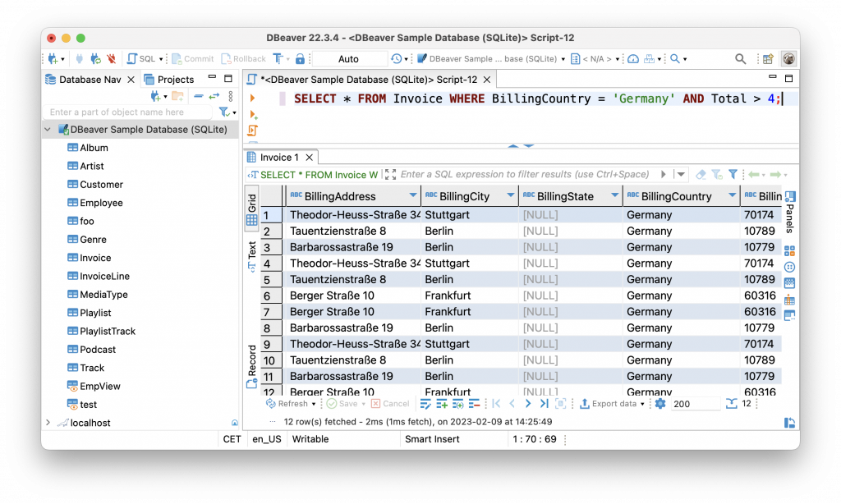
Task: Toggle the Record mode button
Action: (252, 367)
